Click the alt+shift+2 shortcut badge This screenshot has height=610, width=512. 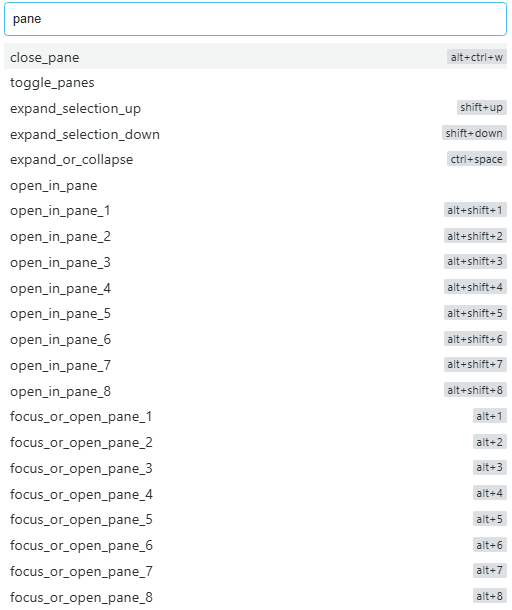(475, 236)
